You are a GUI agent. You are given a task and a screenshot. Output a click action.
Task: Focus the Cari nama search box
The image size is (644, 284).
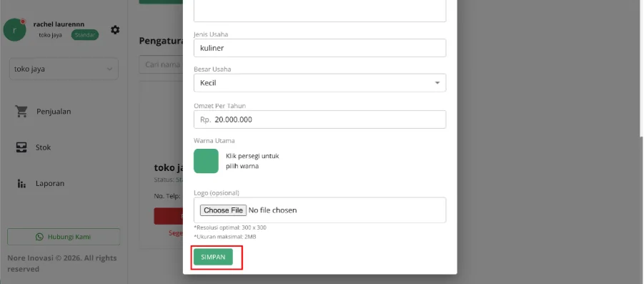[161, 64]
